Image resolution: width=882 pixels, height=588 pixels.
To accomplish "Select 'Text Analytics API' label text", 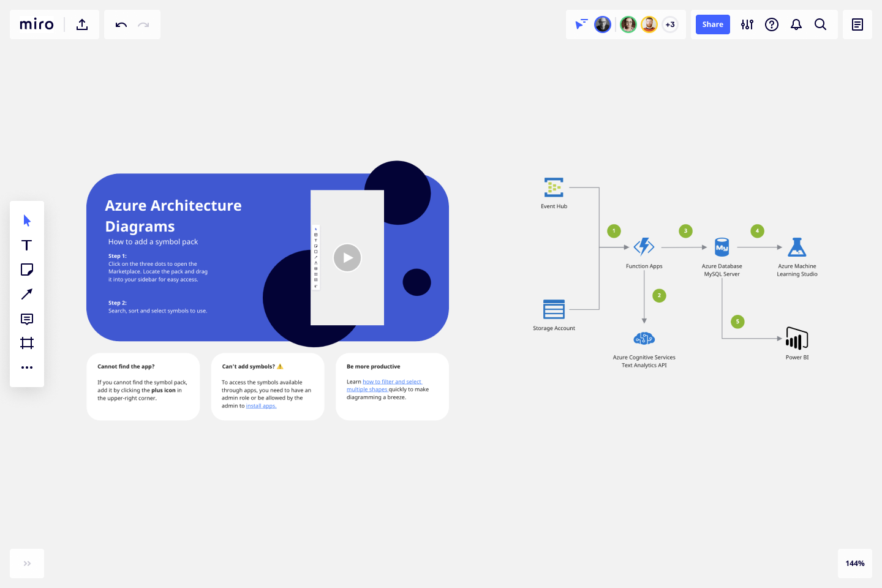I will pos(644,365).
